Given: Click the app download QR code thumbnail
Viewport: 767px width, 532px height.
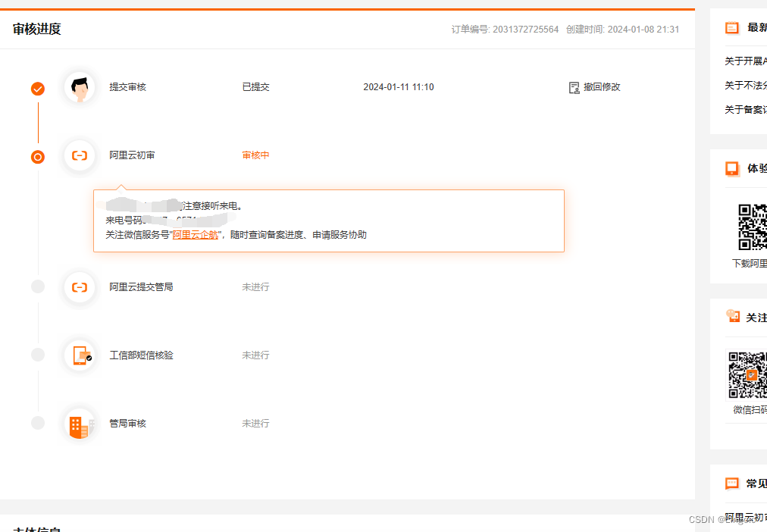Looking at the screenshot, I should coord(753,227).
